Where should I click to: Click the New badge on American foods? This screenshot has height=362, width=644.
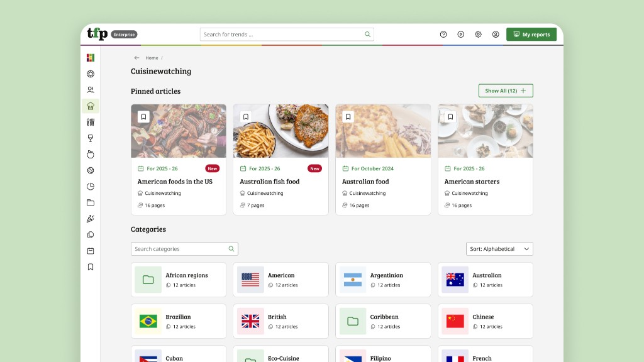(x=213, y=168)
